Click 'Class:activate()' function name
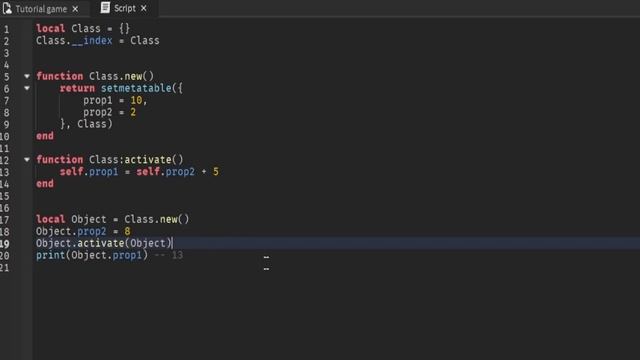 136,160
